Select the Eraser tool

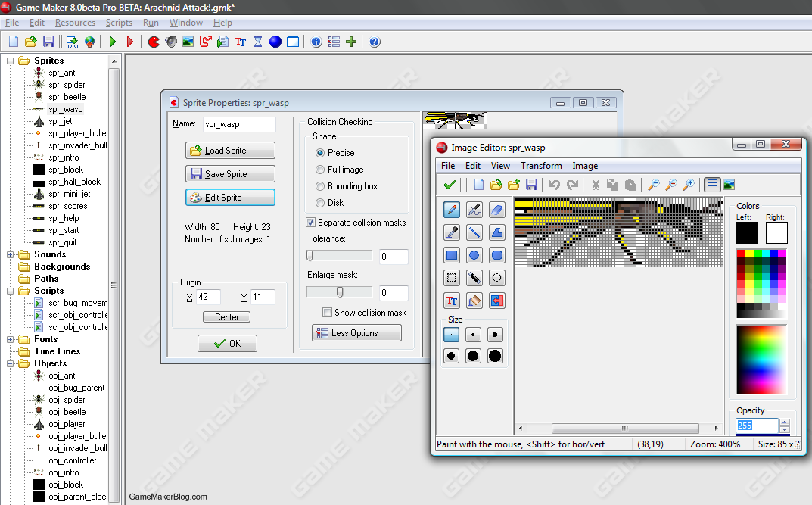click(496, 210)
